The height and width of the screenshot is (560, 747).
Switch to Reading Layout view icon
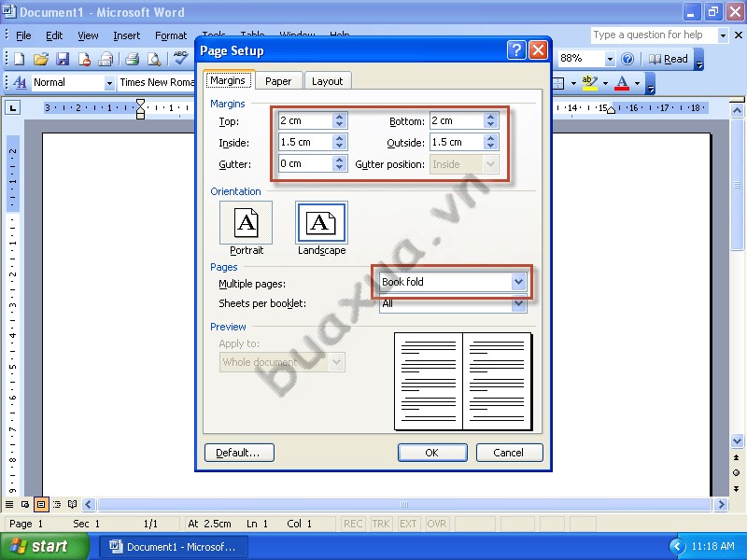(x=73, y=504)
